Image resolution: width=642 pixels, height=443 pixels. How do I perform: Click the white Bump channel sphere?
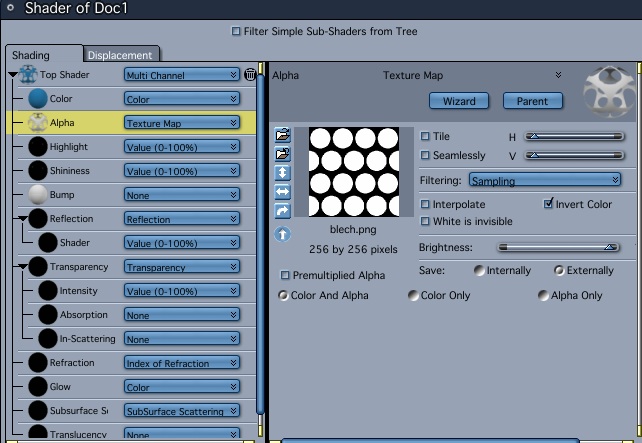click(38, 194)
